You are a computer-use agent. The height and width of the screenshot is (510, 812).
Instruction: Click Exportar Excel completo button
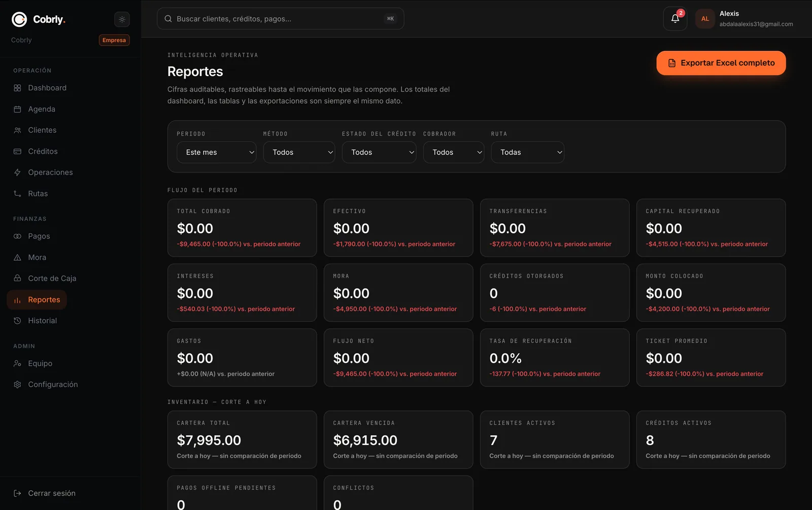[x=721, y=63]
